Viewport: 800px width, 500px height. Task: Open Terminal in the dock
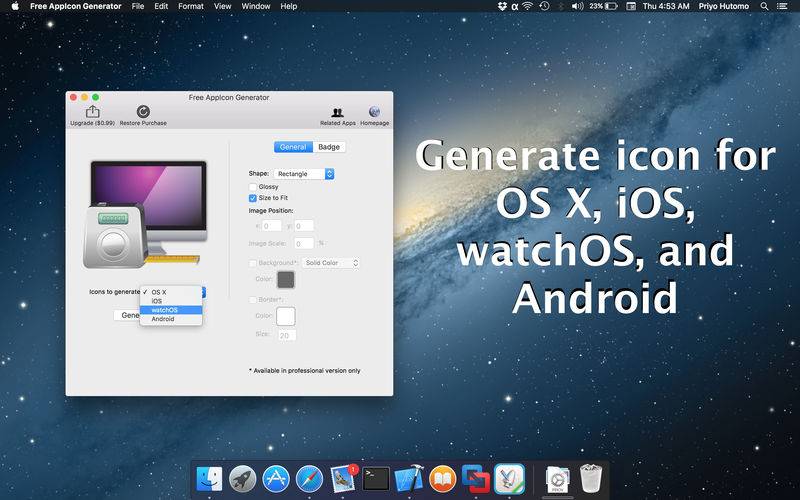pos(376,480)
